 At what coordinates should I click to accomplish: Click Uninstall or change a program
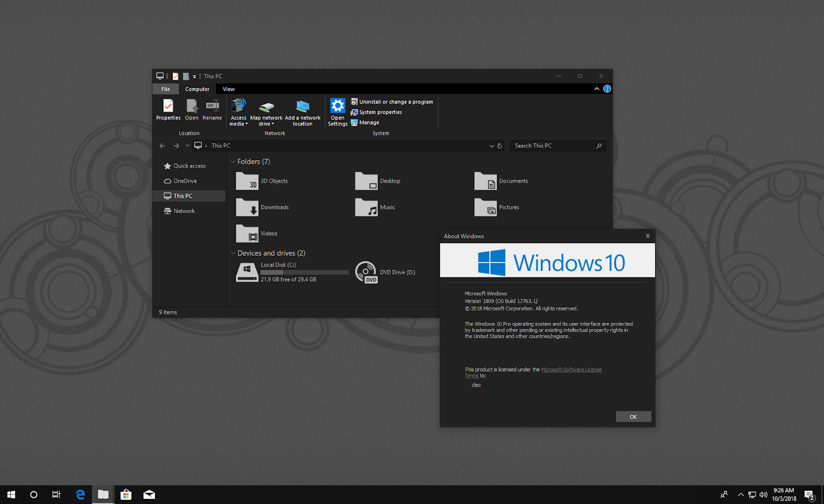pos(392,102)
